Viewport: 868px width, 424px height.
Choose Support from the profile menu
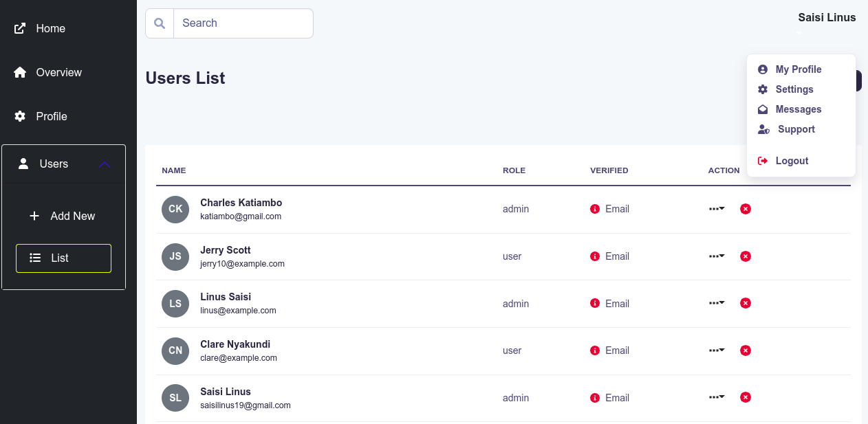pos(796,129)
